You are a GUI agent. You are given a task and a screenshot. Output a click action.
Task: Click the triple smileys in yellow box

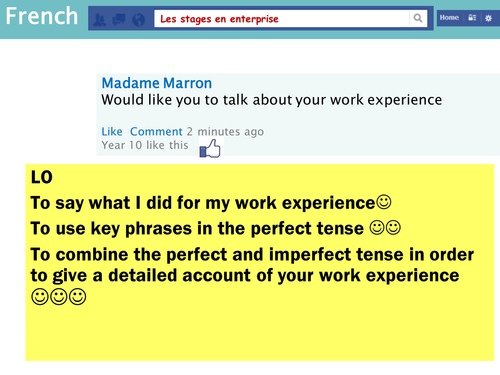[x=59, y=296]
